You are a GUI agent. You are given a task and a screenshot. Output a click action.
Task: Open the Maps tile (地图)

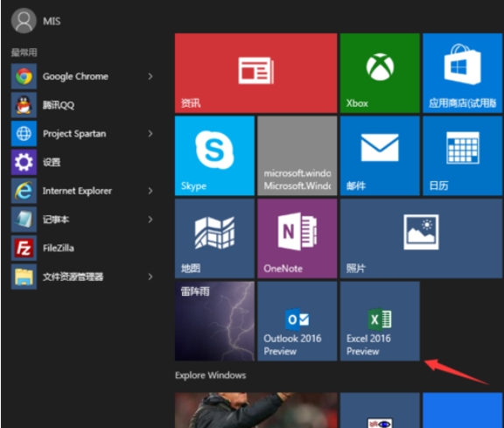click(x=214, y=238)
